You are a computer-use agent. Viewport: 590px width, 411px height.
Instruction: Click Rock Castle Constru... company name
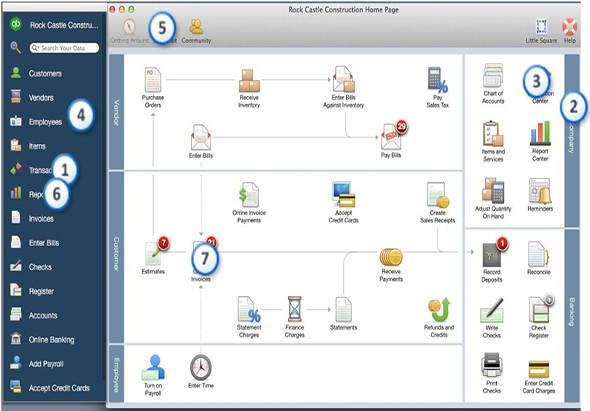click(64, 25)
